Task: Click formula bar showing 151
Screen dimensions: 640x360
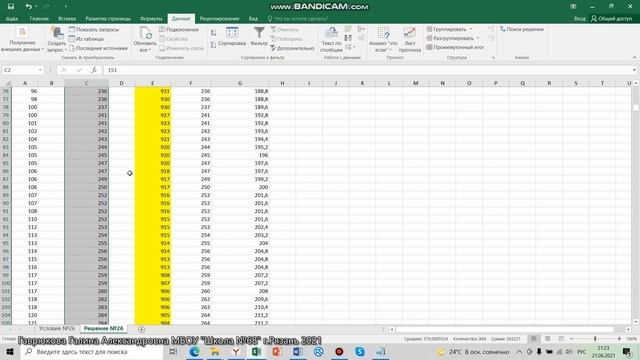Action: [367, 70]
